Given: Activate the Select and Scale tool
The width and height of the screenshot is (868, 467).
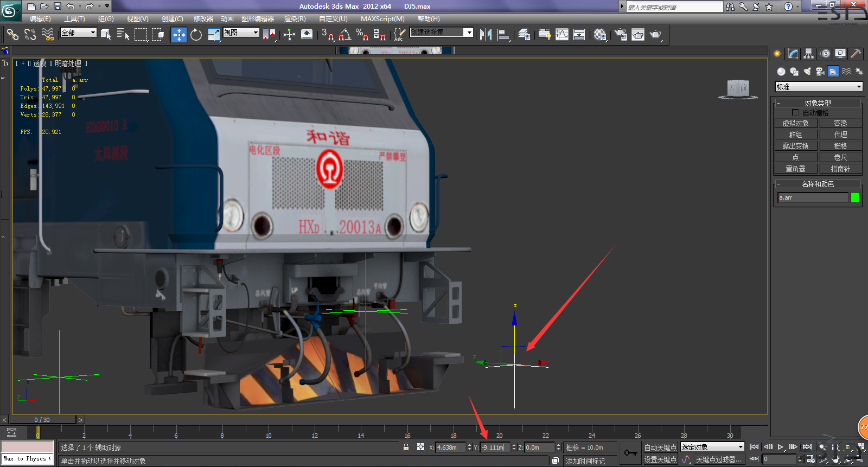Looking at the screenshot, I should [x=214, y=35].
